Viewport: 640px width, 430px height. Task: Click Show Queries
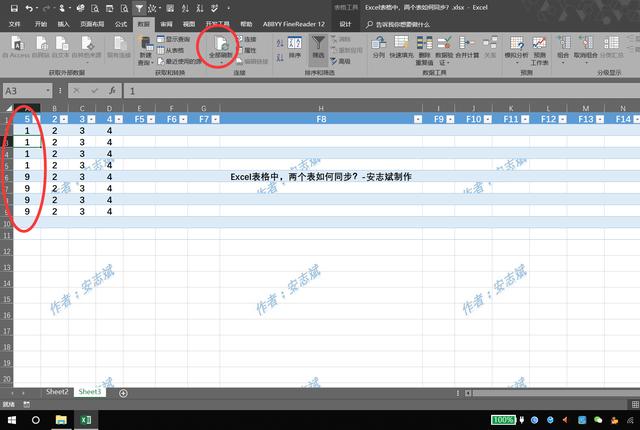click(174, 39)
